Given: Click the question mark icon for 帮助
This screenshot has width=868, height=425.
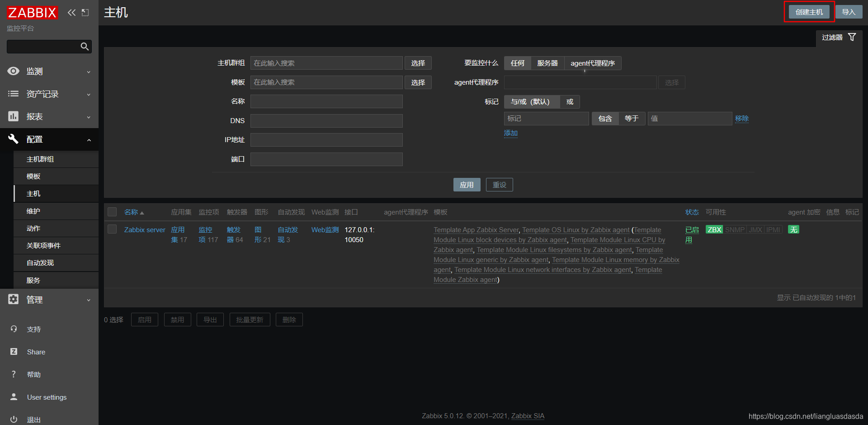Looking at the screenshot, I should pyautogui.click(x=14, y=374).
